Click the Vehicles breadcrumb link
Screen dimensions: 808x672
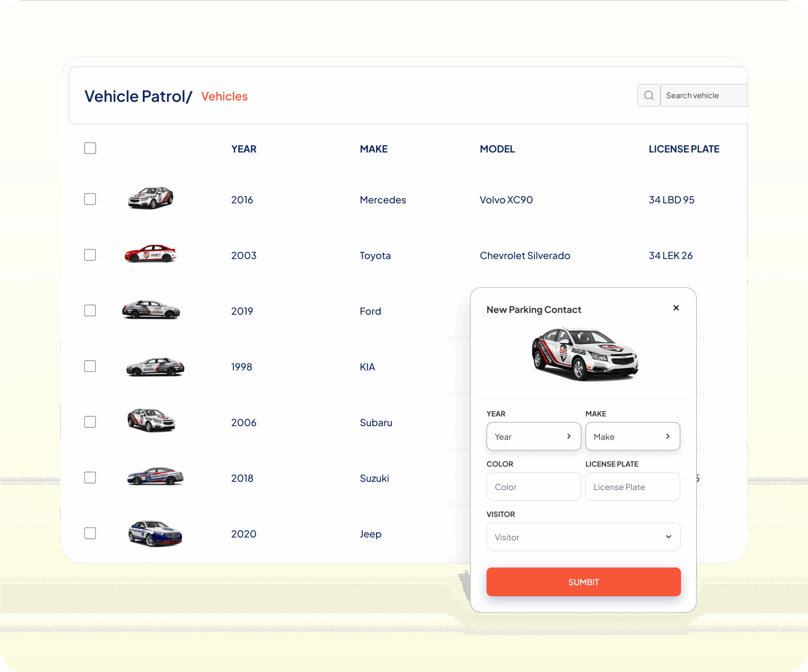[224, 97]
